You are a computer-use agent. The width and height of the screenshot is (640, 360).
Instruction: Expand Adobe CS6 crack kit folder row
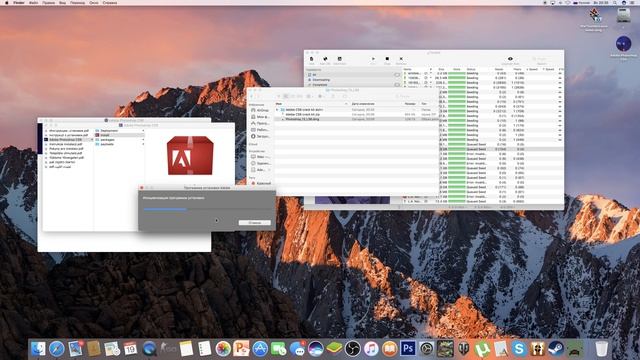pyautogui.click(x=278, y=110)
